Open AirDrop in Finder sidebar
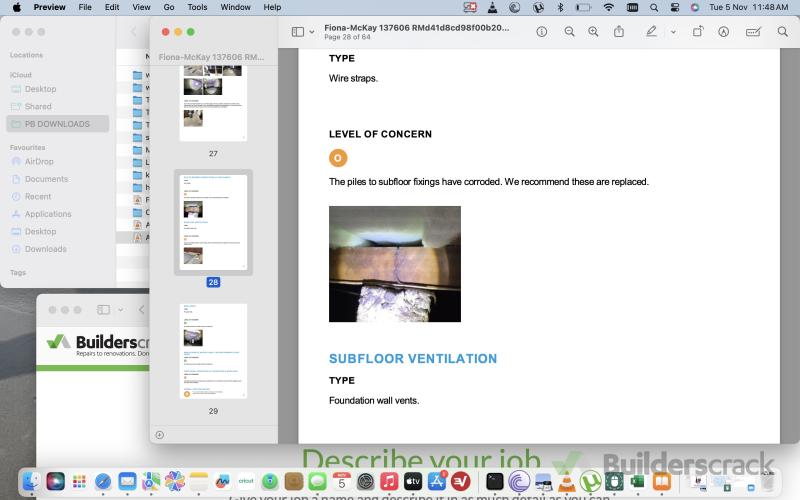This screenshot has width=800, height=500. pos(39,161)
